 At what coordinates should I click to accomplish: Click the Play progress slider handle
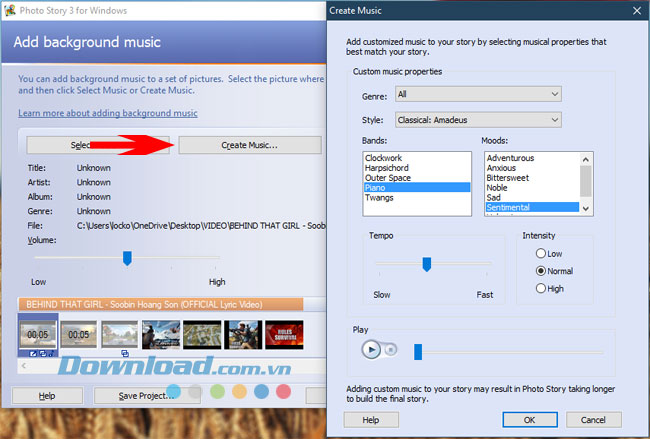point(418,352)
